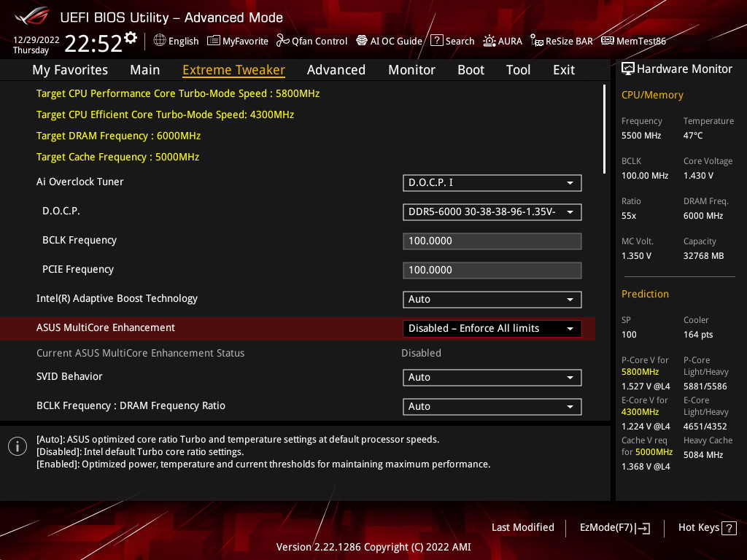Click the 164 pts cooler value
747x560 pixels.
(698, 334)
